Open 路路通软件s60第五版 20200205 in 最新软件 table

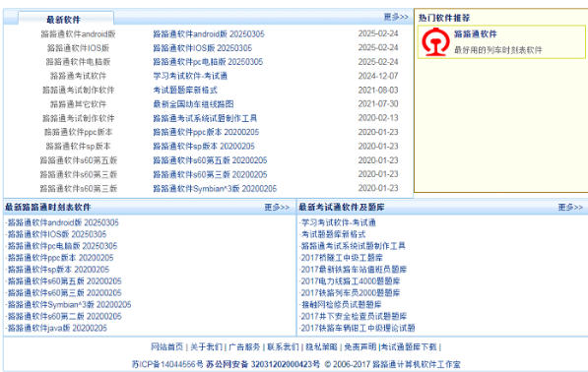click(x=210, y=160)
